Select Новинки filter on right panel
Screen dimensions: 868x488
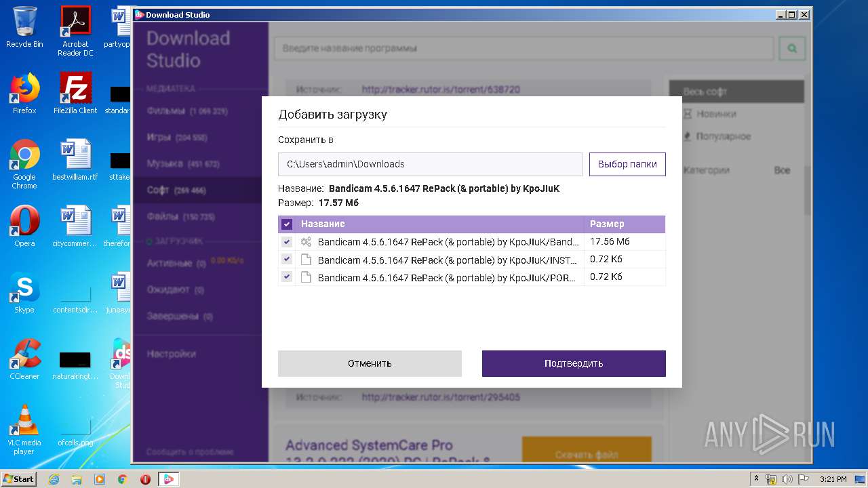(x=716, y=114)
